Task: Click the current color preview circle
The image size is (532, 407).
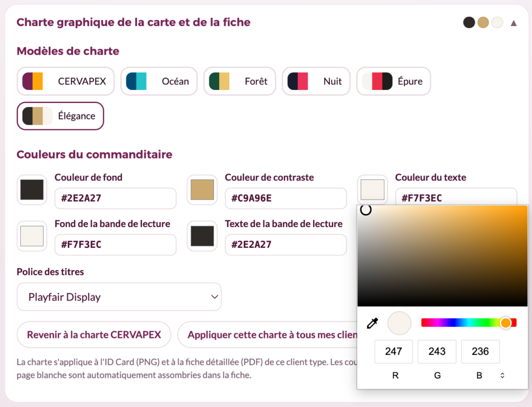Action: coord(400,323)
